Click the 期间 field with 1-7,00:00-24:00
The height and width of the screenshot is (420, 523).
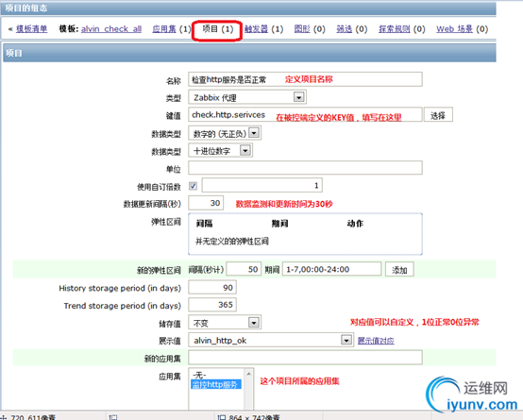(x=331, y=269)
